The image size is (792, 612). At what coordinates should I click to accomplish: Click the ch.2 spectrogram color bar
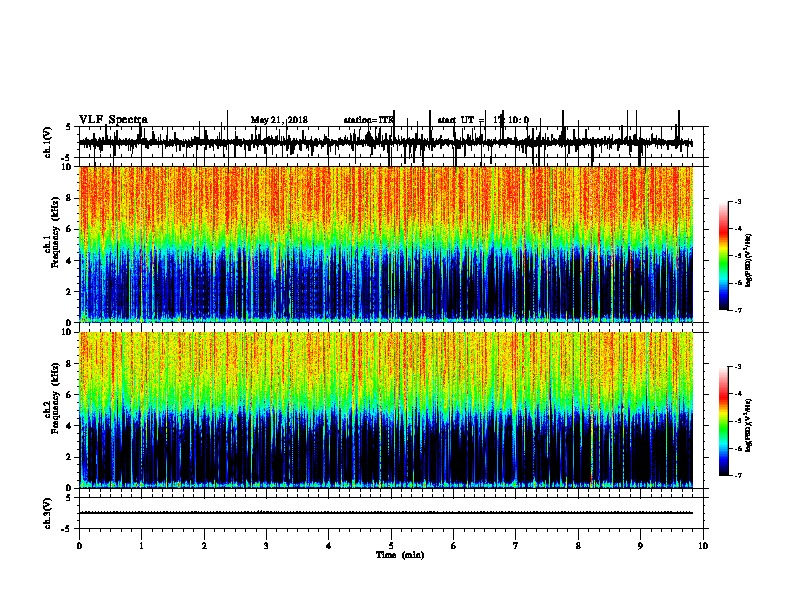tap(724, 421)
